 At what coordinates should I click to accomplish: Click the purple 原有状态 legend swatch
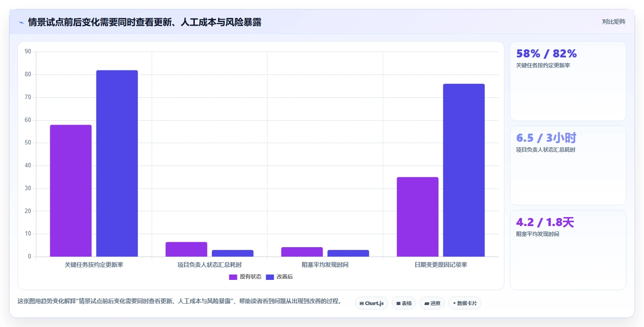233,277
